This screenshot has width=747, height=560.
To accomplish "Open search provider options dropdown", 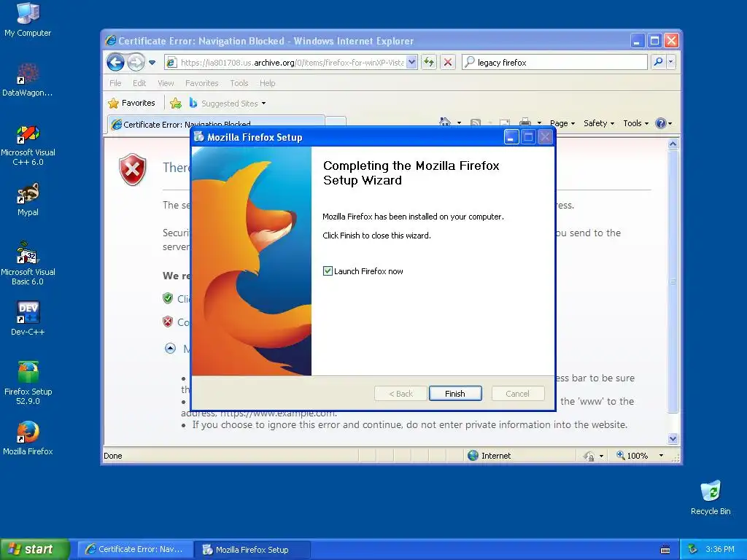I will [x=671, y=62].
